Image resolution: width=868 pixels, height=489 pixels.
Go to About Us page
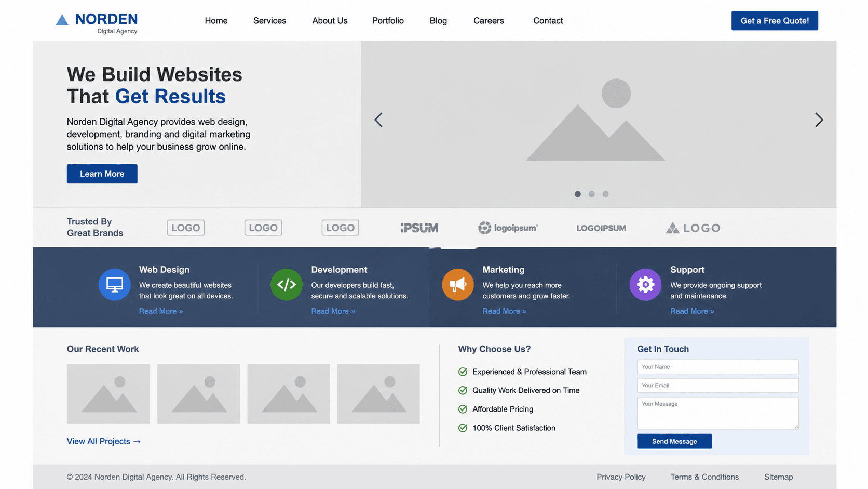pyautogui.click(x=330, y=21)
